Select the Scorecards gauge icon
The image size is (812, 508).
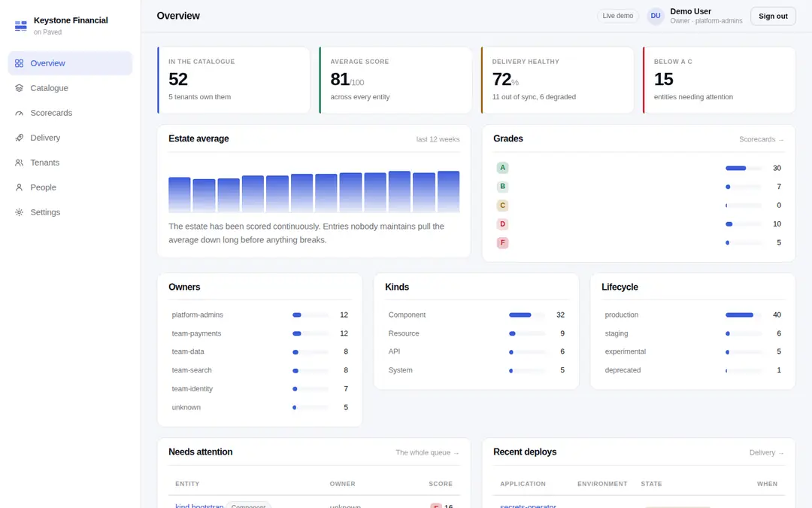[x=19, y=113]
